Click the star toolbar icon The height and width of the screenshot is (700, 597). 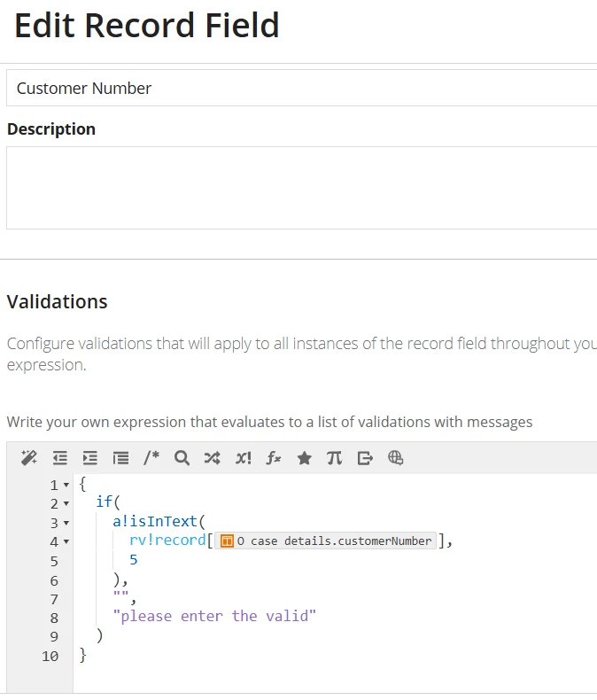(305, 458)
